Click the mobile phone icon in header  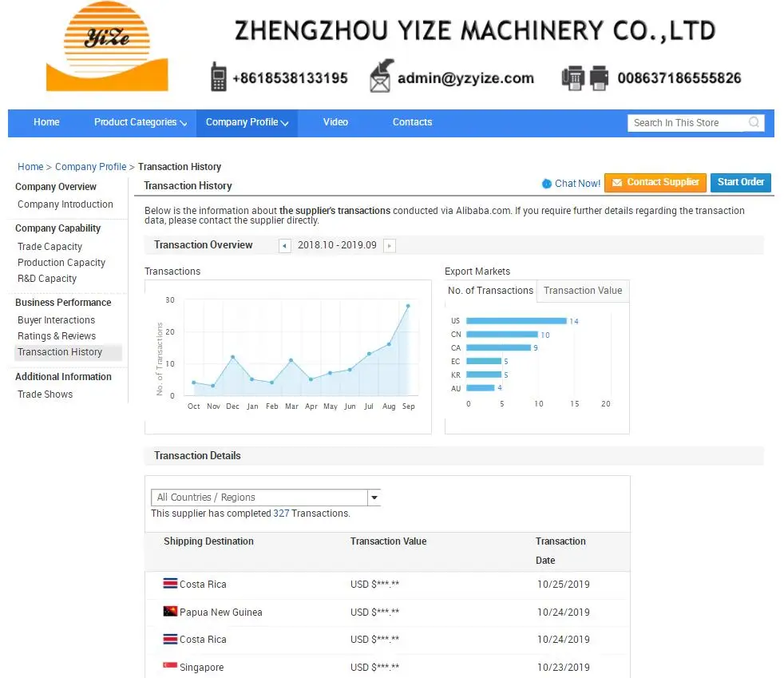pos(218,77)
